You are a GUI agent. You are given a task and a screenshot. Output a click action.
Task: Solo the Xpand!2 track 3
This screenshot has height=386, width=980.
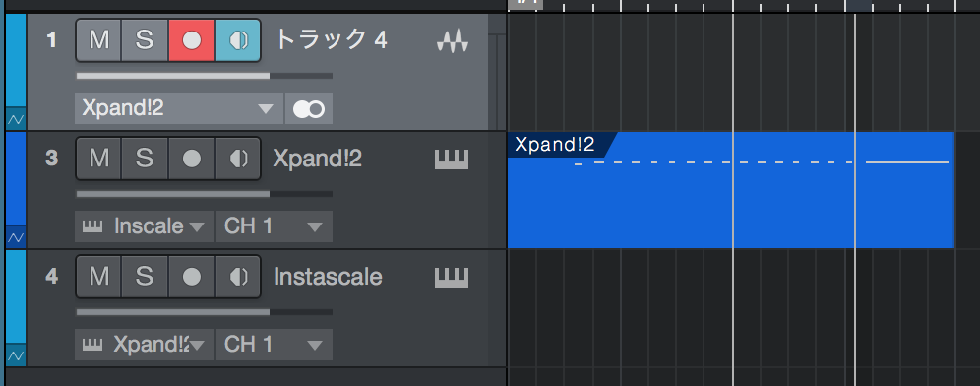145,159
